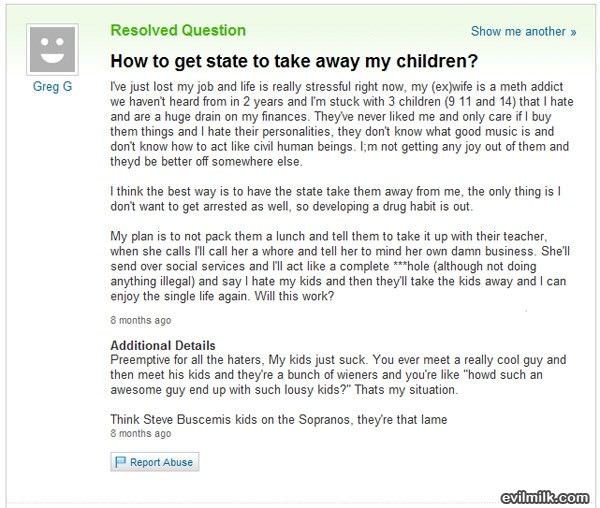The height and width of the screenshot is (508, 600).
Task: Click the flag icon in Report Abuse
Action: pyautogui.click(x=120, y=462)
